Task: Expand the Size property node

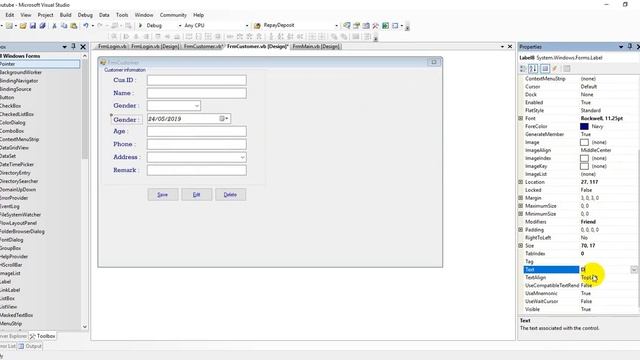Action: [521, 246]
